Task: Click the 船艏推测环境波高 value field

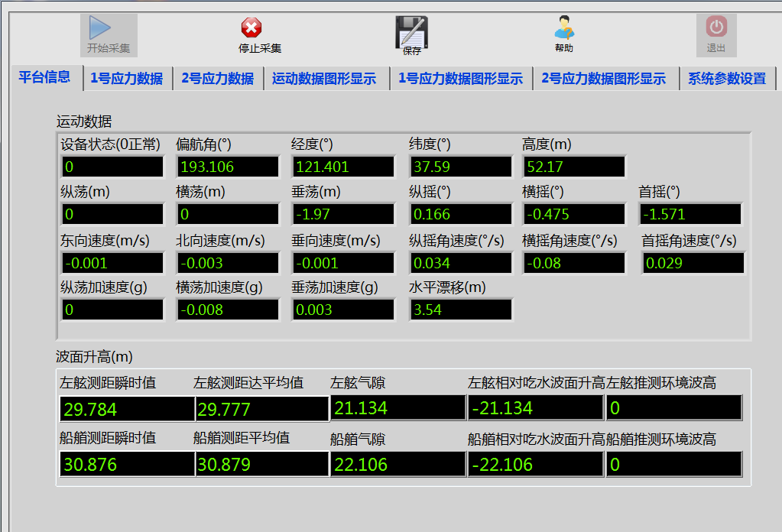Action: [674, 464]
